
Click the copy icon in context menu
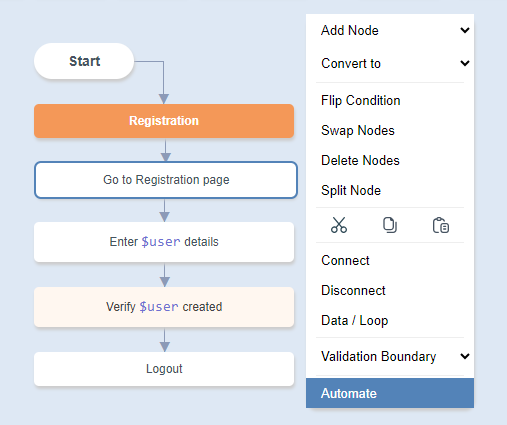pos(390,225)
